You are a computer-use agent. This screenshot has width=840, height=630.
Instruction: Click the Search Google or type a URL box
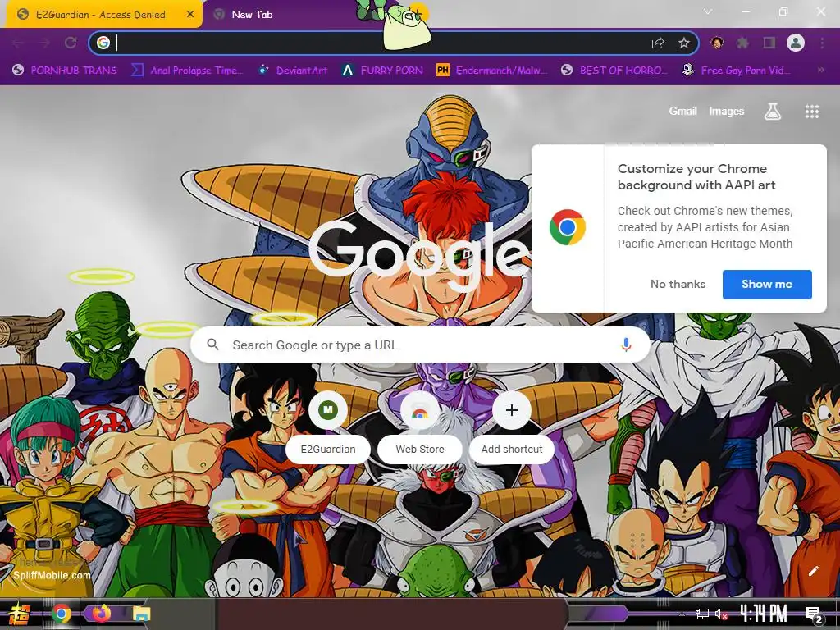421,345
